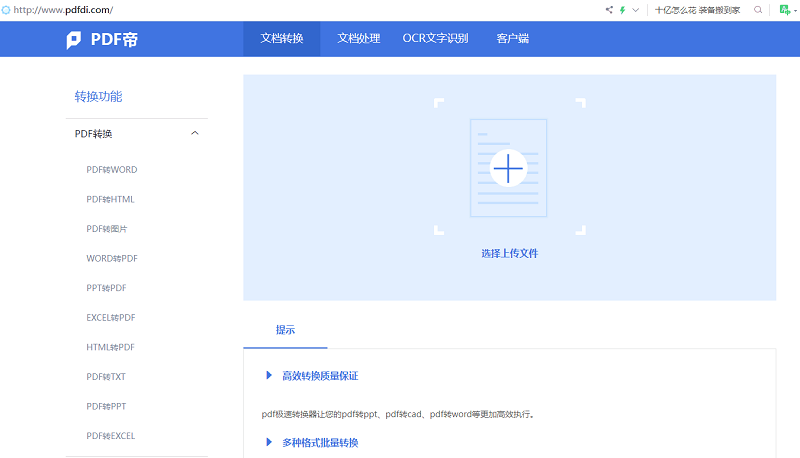The height and width of the screenshot is (458, 800).
Task: Open the dropdown arrow beside lightning icon
Action: tap(635, 10)
